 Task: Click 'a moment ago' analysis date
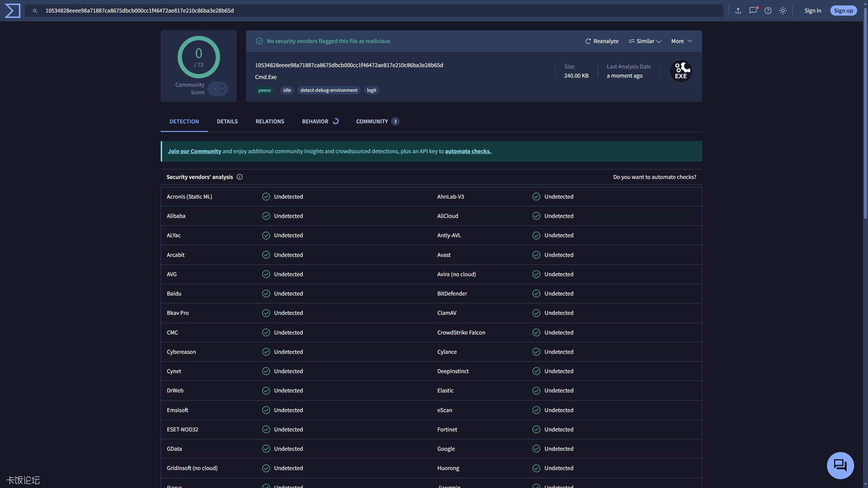pyautogui.click(x=625, y=76)
